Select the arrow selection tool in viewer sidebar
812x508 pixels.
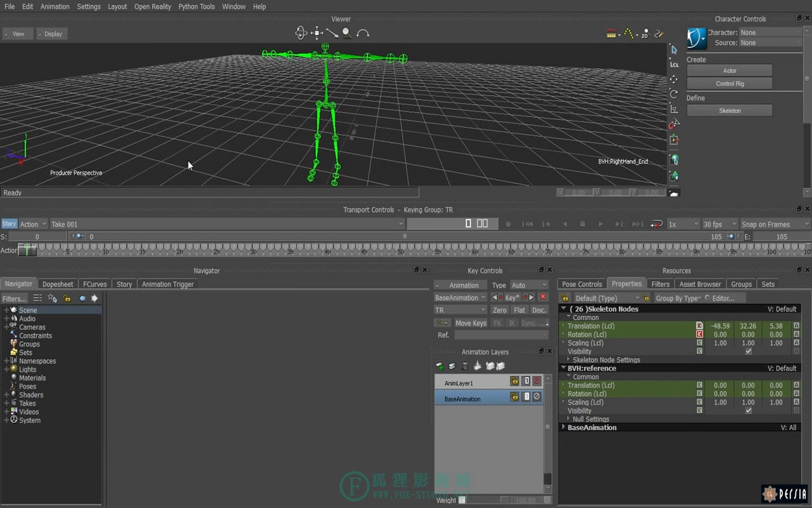click(x=674, y=50)
